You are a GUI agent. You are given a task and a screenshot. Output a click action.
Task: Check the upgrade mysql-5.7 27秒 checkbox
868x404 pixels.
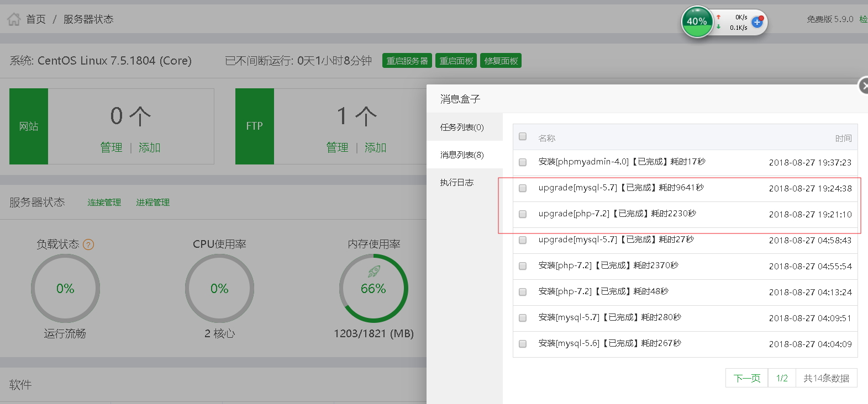click(523, 240)
